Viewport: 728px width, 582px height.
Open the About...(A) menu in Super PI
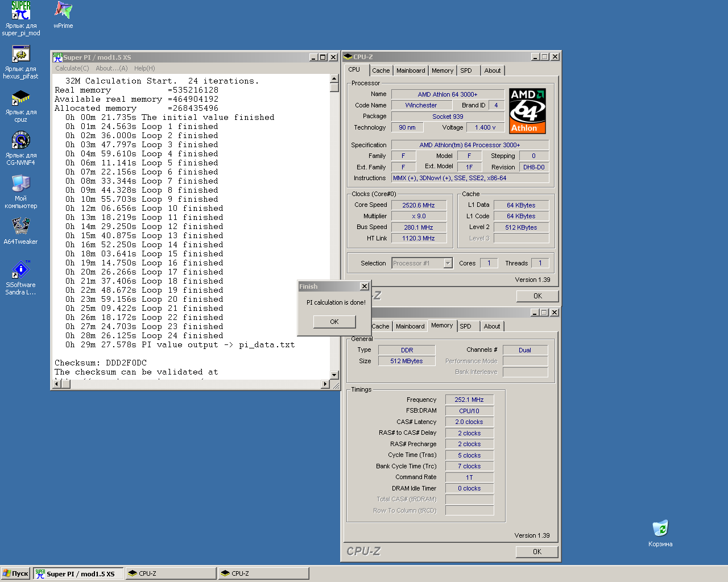(111, 68)
